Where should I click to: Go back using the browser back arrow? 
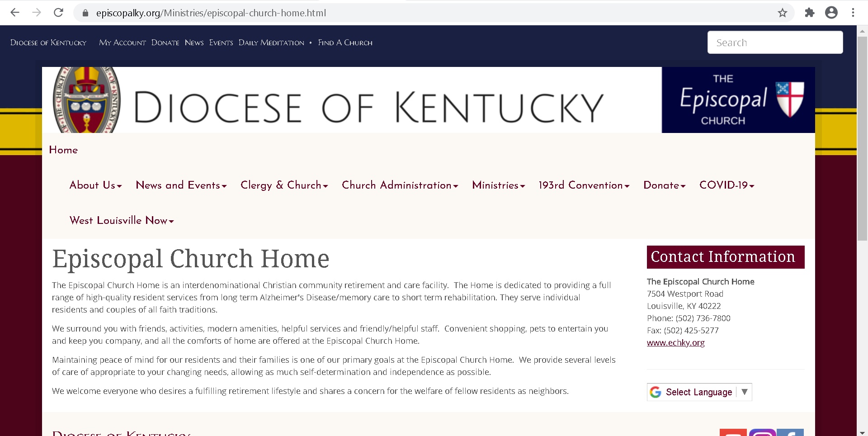15,12
